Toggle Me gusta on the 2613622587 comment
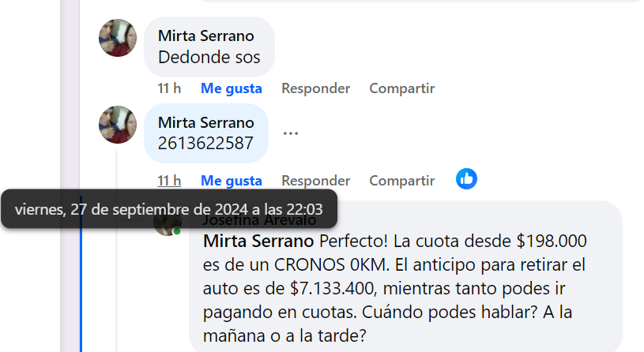Screen dimensions: 644x352 click(231, 181)
